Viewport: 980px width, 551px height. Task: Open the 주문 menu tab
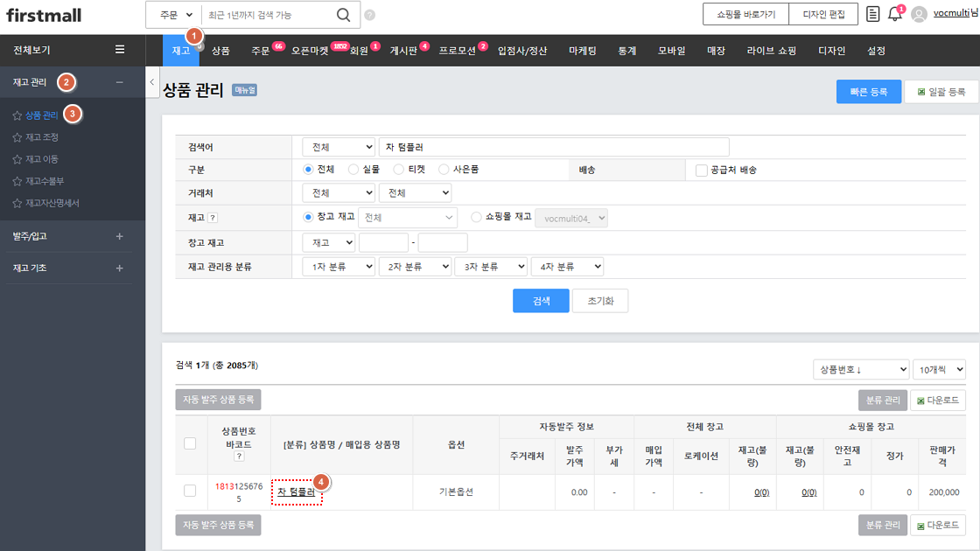tap(260, 51)
